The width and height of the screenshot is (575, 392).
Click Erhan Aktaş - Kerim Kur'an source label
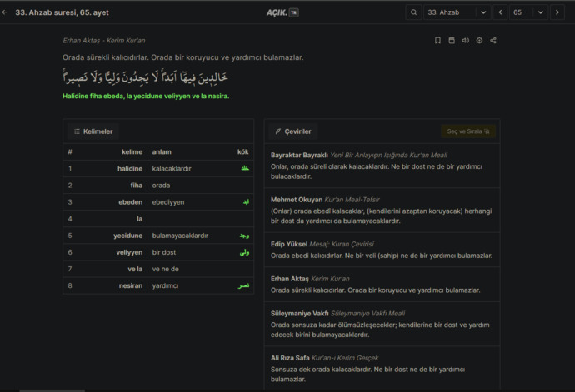click(104, 41)
